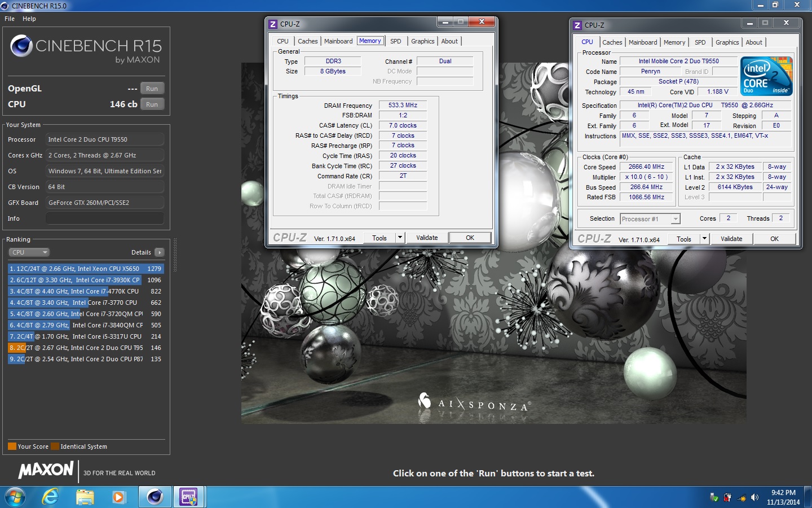This screenshot has width=812, height=508.
Task: Switch to SPD tab in Memory CPU-Z window
Action: pyautogui.click(x=396, y=41)
